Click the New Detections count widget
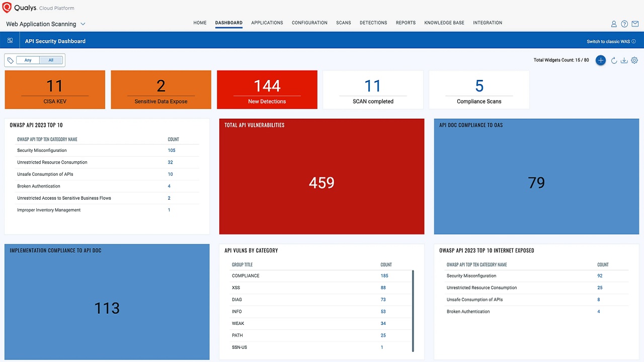The height and width of the screenshot is (362, 644). (x=267, y=89)
